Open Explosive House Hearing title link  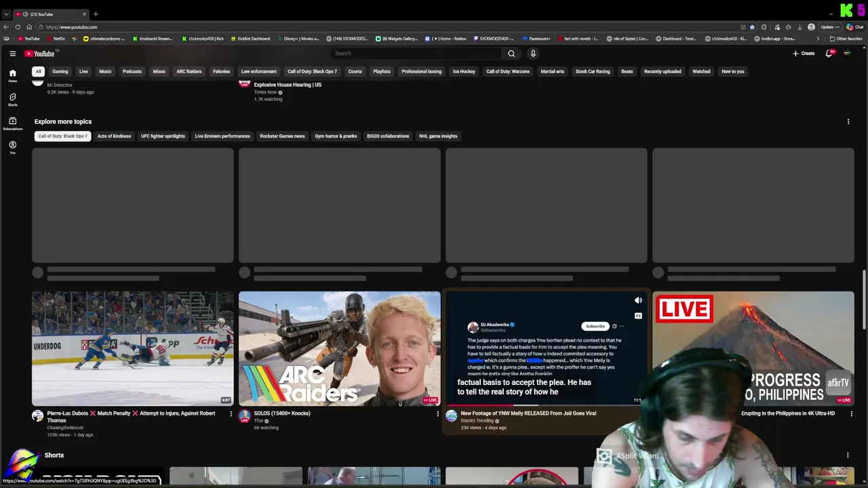click(x=288, y=85)
